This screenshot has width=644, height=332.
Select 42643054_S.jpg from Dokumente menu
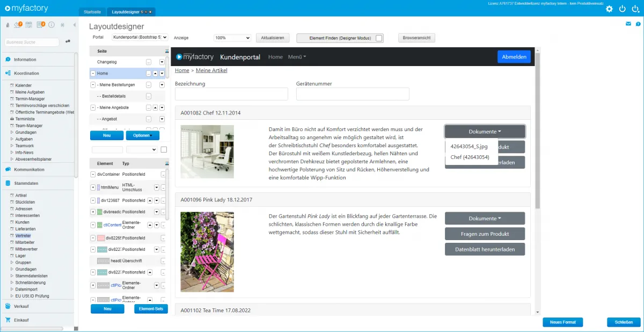[x=469, y=146]
